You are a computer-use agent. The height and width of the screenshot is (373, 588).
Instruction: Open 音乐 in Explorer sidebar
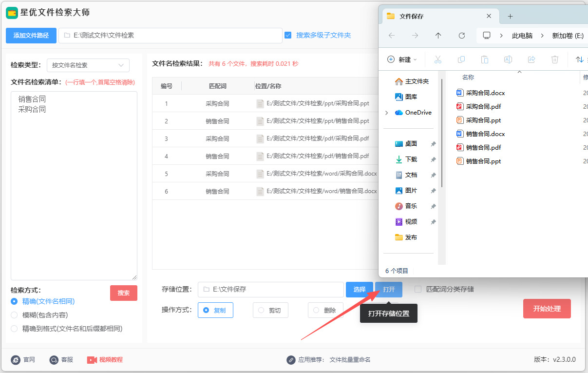point(406,206)
